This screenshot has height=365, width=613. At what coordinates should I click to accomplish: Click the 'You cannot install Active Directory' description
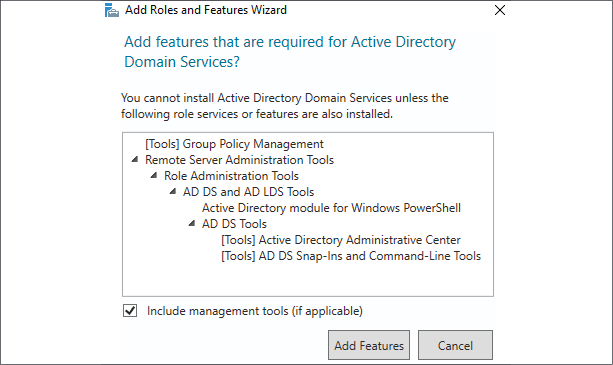pyautogui.click(x=285, y=106)
